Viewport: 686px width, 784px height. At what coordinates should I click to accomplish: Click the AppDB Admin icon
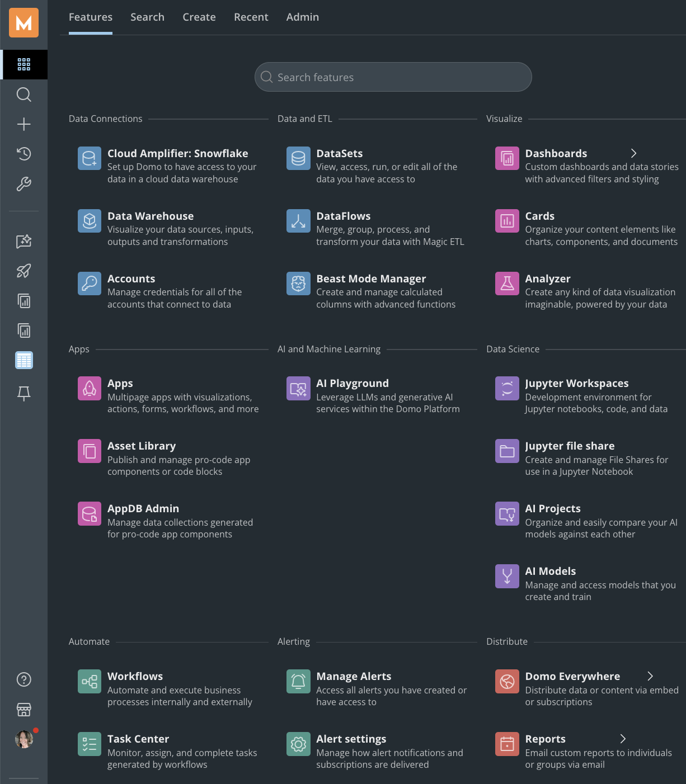[x=90, y=513]
